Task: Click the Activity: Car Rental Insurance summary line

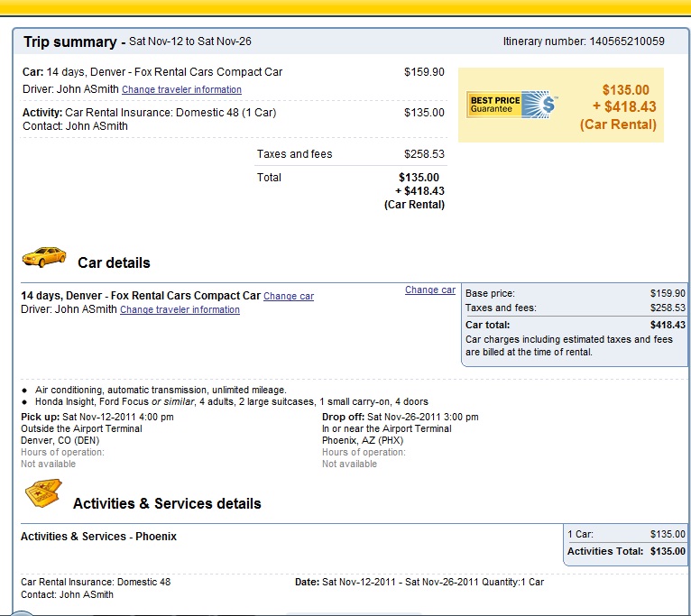Action: pos(150,113)
